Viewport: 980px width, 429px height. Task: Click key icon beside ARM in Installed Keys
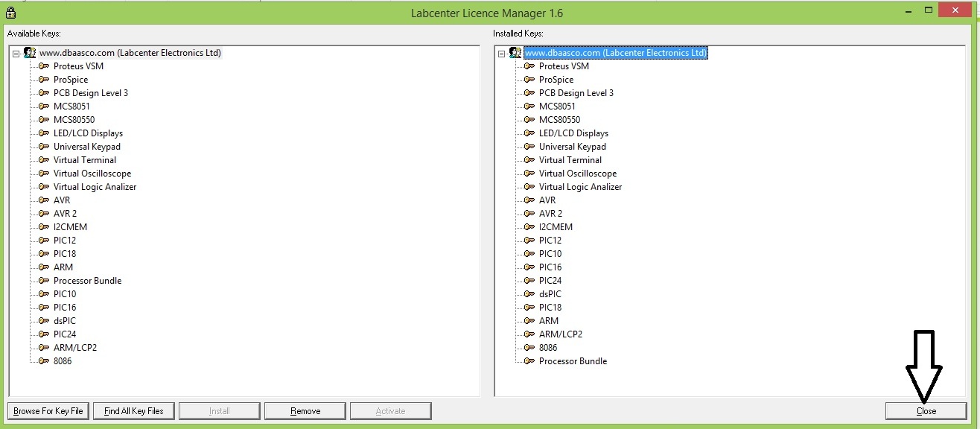pos(529,321)
